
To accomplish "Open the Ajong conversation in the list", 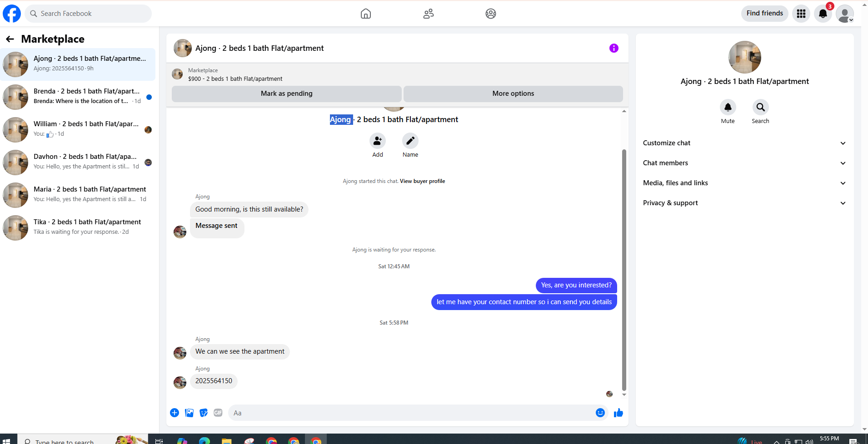I will [x=78, y=64].
